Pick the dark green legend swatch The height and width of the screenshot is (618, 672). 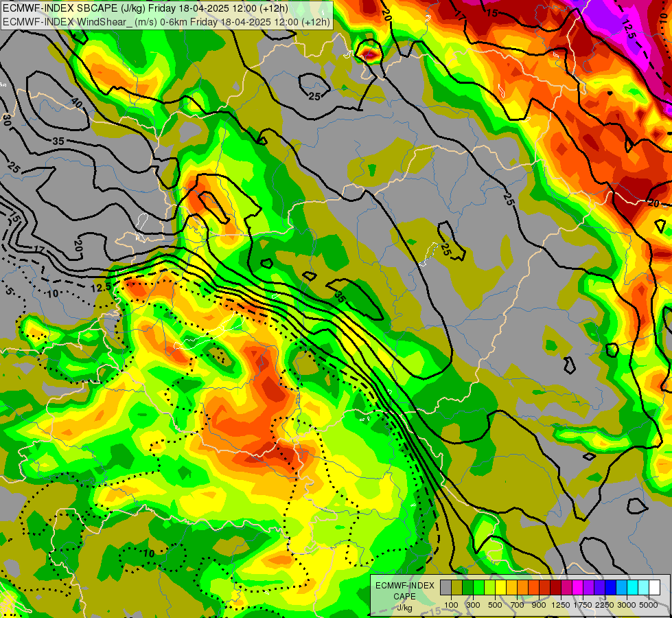coord(467,588)
